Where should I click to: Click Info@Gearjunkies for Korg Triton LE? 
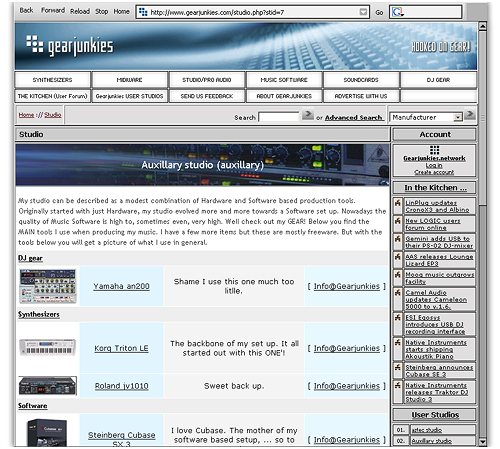(347, 348)
